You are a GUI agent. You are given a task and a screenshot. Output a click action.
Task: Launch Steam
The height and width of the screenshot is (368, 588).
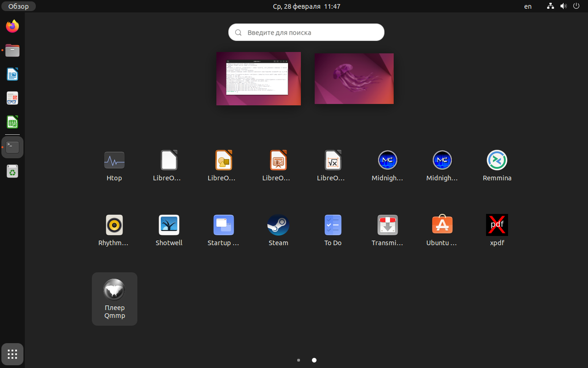coord(278,231)
